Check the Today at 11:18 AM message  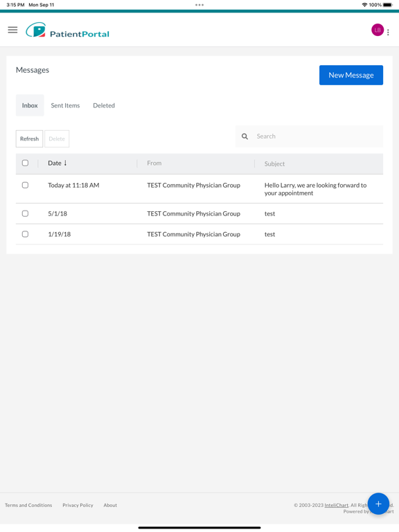point(25,185)
